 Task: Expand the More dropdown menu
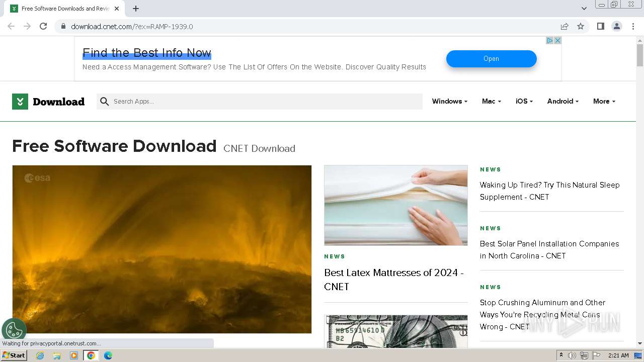click(x=604, y=101)
